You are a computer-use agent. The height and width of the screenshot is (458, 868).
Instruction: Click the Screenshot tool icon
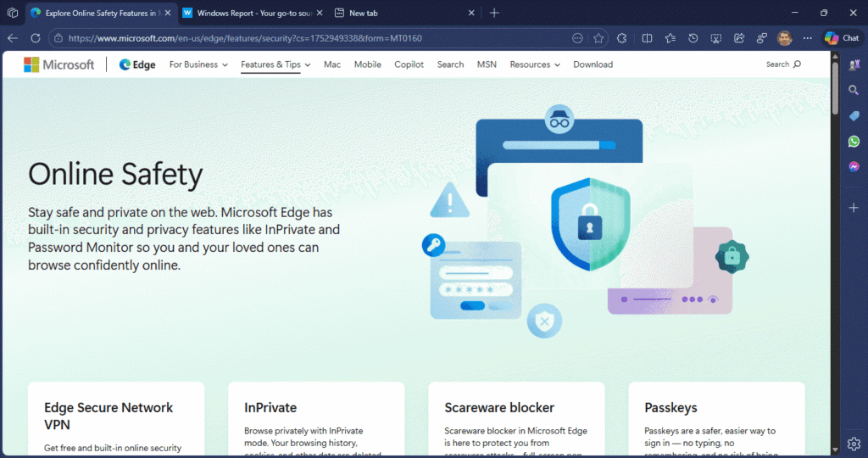tap(716, 38)
